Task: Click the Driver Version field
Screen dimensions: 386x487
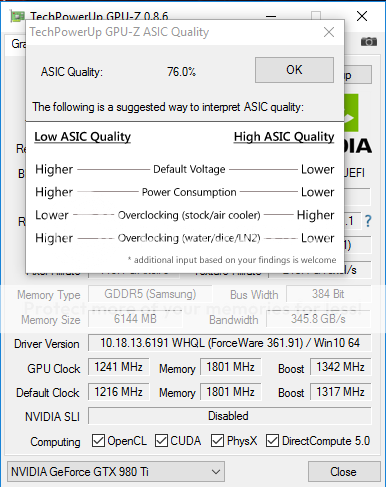Action: click(x=230, y=343)
